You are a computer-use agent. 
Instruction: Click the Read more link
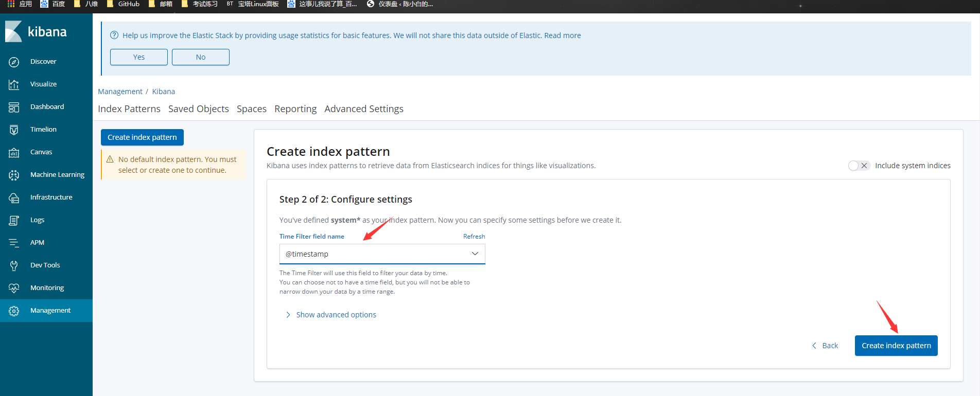pos(563,35)
